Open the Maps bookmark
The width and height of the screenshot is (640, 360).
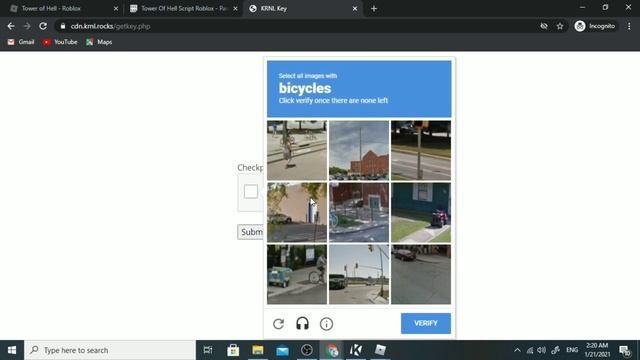point(99,42)
